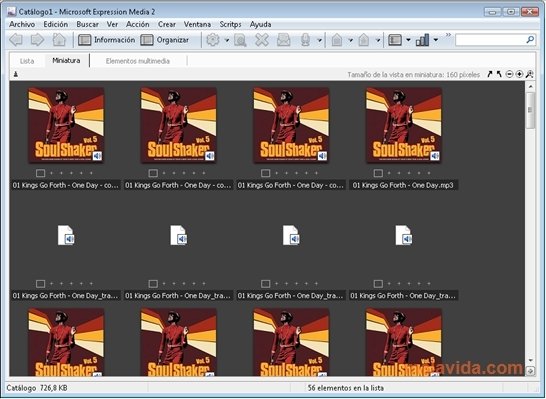The width and height of the screenshot is (546, 399).
Task: Go forward with the right arrow toolbar icon
Action: 37,40
